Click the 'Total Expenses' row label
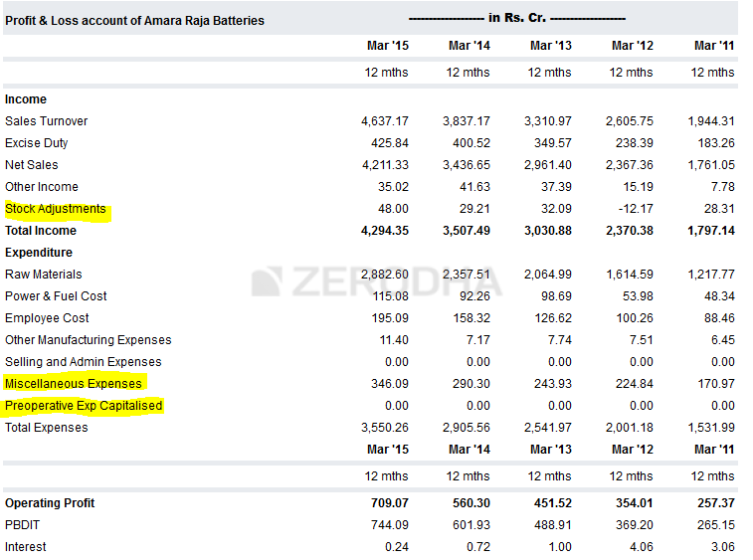Image resolution: width=753 pixels, height=560 pixels. [46, 428]
